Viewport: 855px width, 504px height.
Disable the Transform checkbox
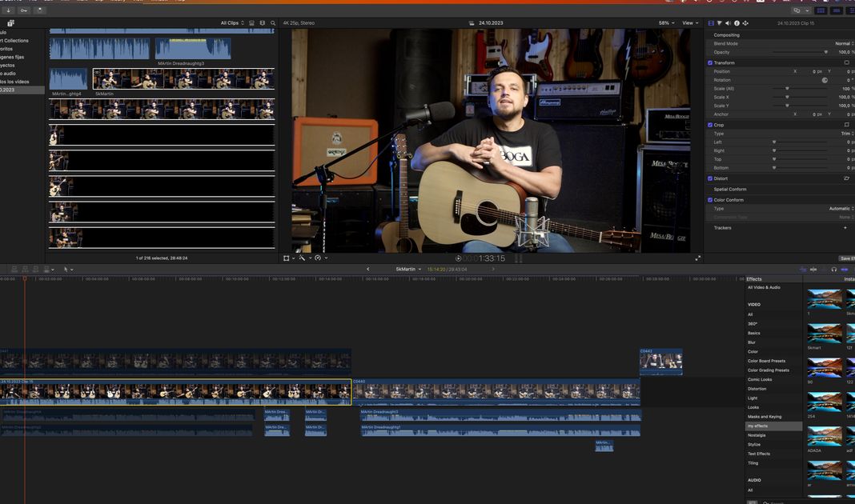(x=710, y=62)
